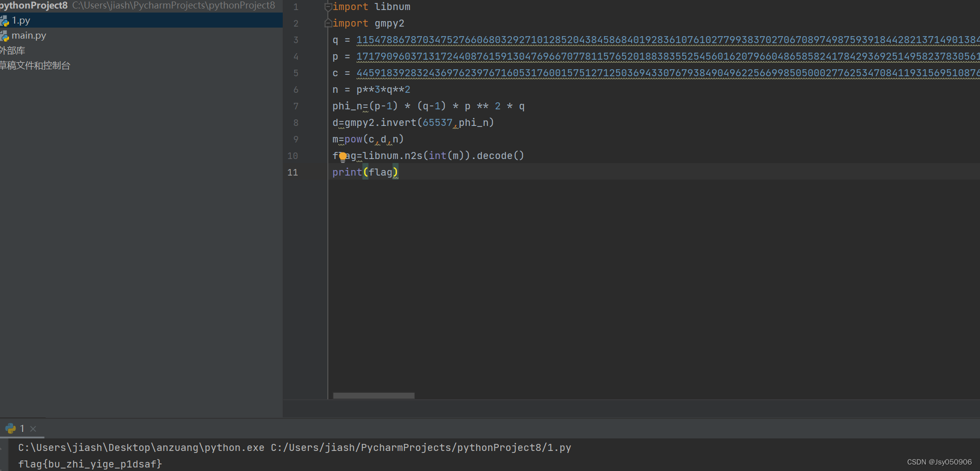This screenshot has height=471, width=980.
Task: Expand the pythonProject8 project root
Action: 34,6
